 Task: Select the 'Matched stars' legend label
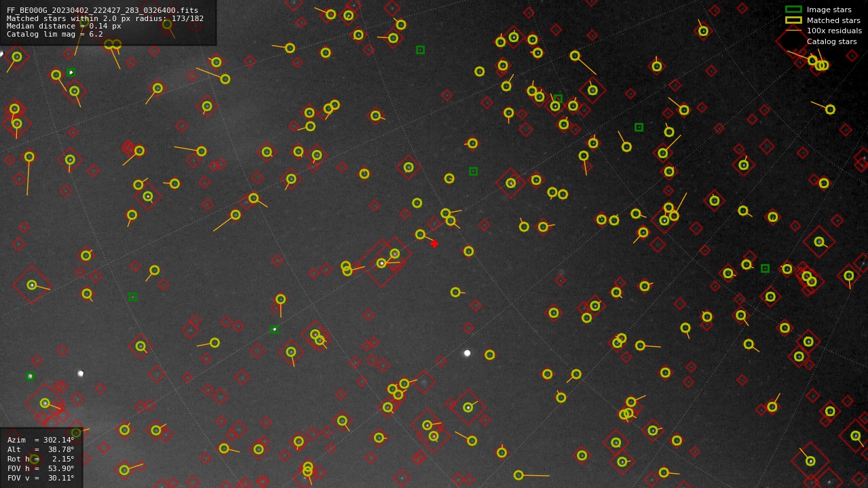pos(833,20)
